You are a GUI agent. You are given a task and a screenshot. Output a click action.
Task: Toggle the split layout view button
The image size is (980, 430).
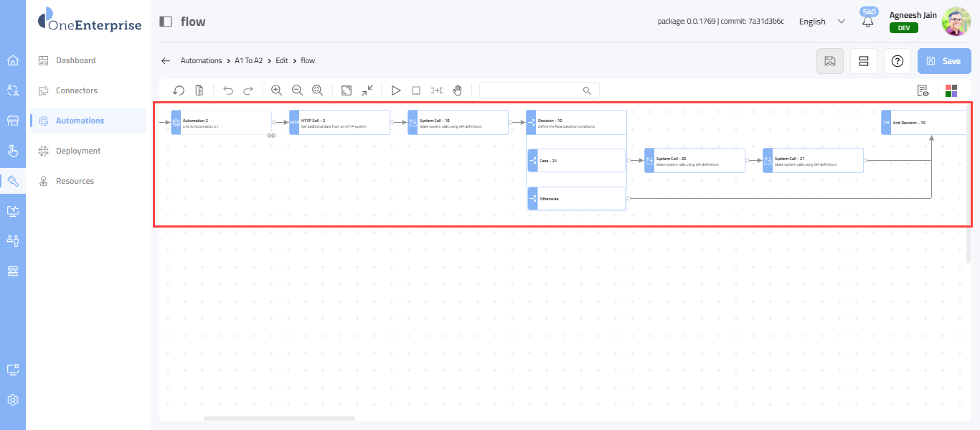point(864,61)
